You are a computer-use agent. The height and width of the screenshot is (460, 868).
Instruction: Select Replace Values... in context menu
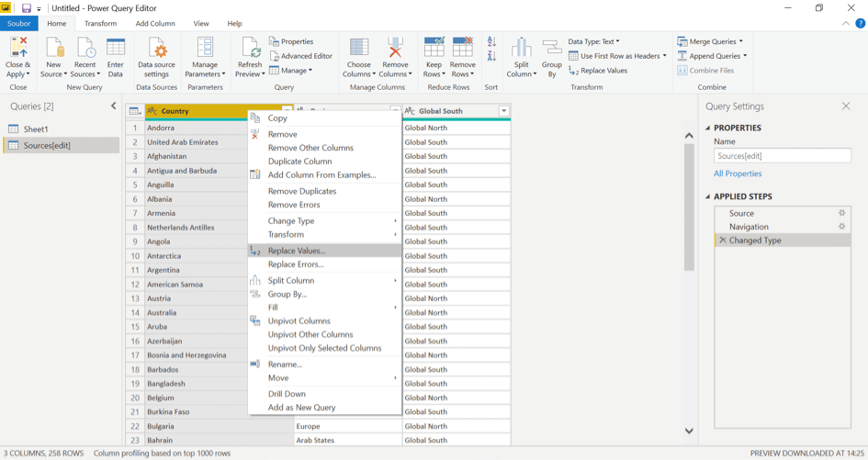[x=324, y=251]
